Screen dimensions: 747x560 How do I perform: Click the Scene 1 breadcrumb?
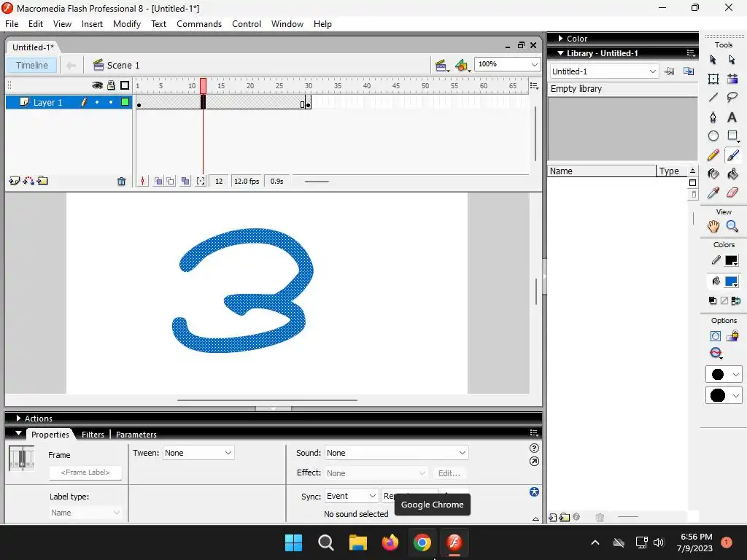pos(116,65)
